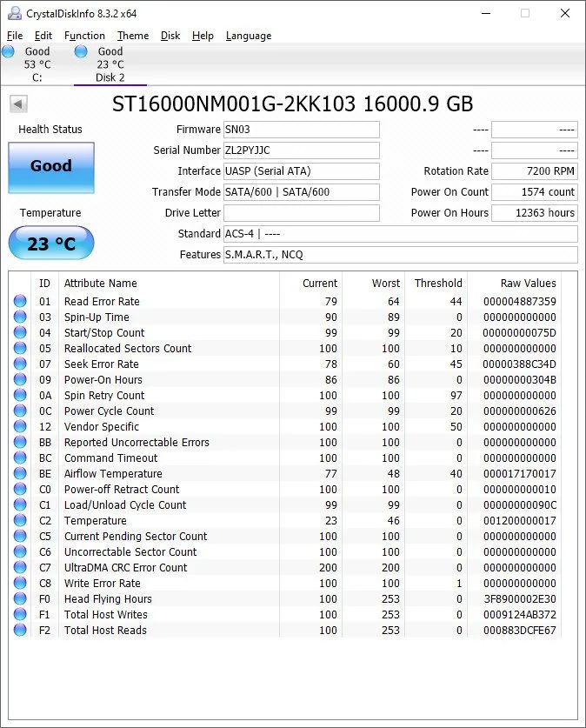Click the CrystalDiskInfo app icon in title bar

(x=15, y=13)
